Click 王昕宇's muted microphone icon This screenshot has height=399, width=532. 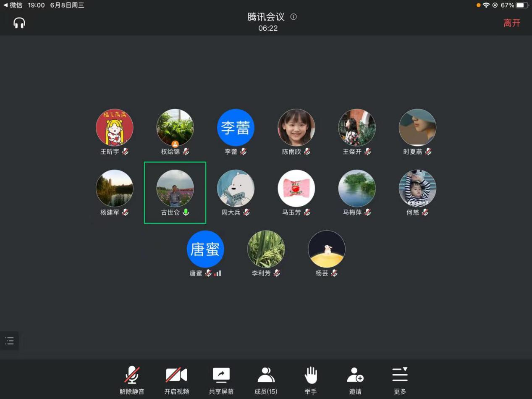[125, 152]
